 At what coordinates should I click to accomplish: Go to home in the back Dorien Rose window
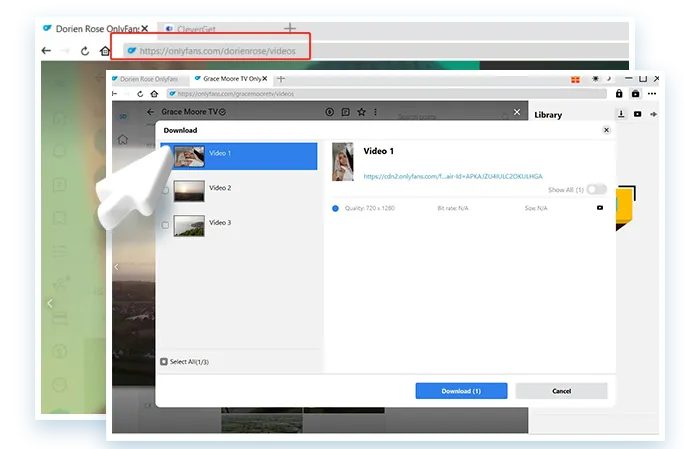click(105, 51)
